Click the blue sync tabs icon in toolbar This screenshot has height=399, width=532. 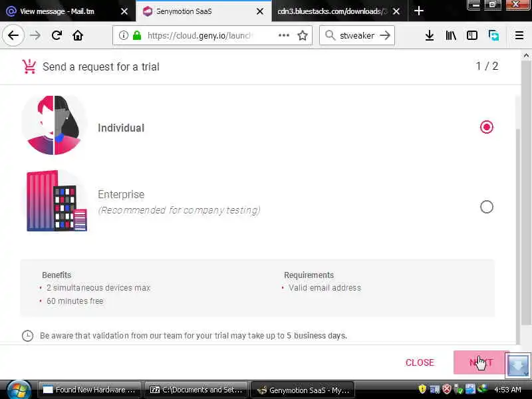[493, 35]
